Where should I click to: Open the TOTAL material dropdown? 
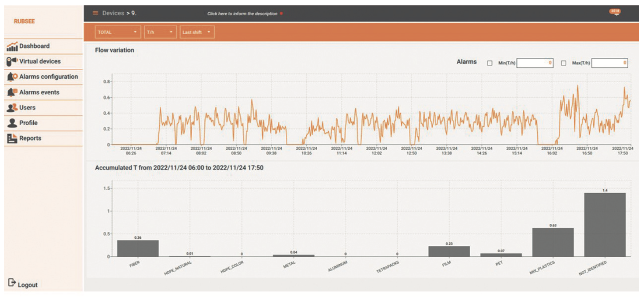118,32
